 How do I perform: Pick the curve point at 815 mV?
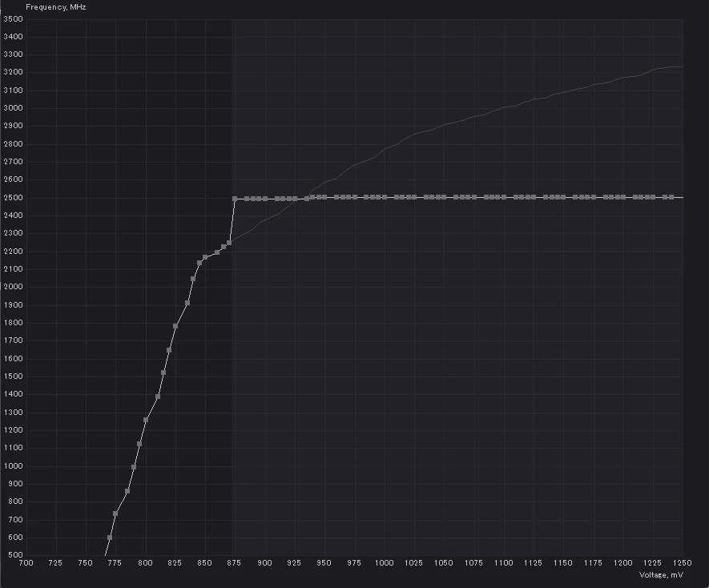(163, 373)
